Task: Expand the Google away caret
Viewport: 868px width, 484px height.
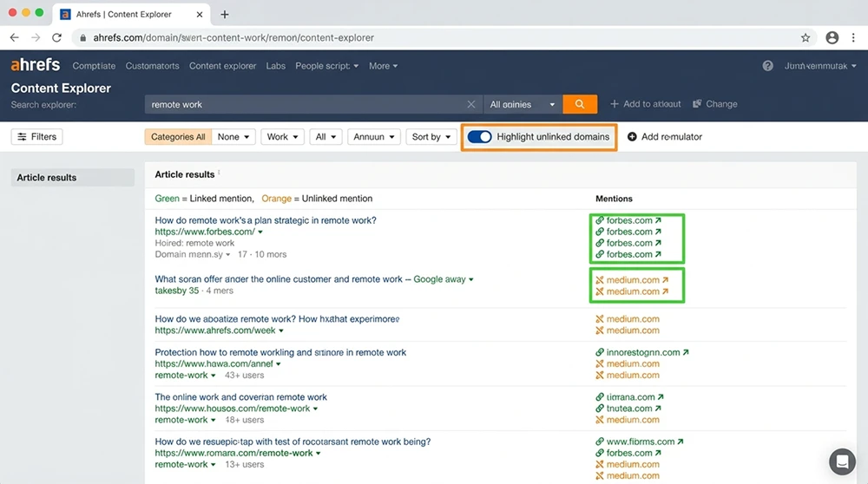Action: [471, 279]
